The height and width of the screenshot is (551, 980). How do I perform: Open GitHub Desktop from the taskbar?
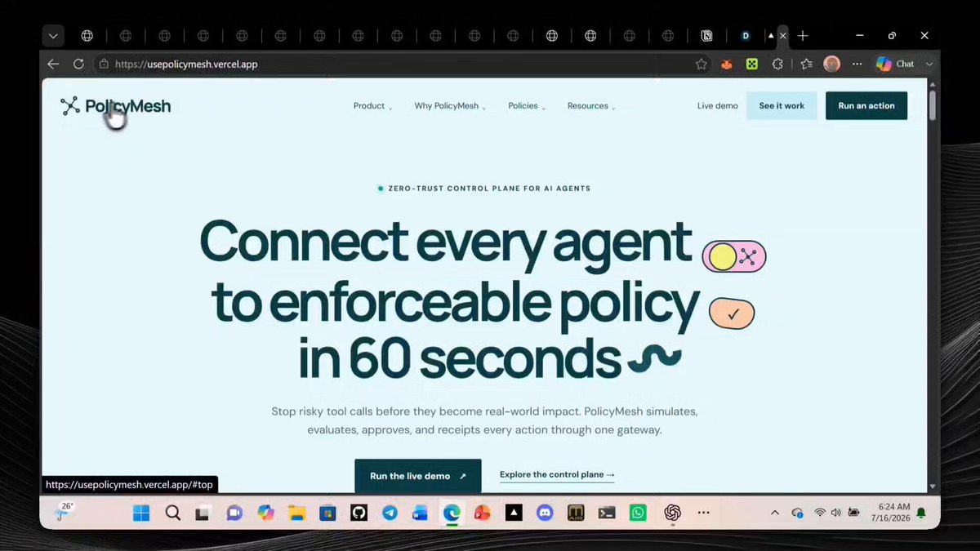(359, 513)
